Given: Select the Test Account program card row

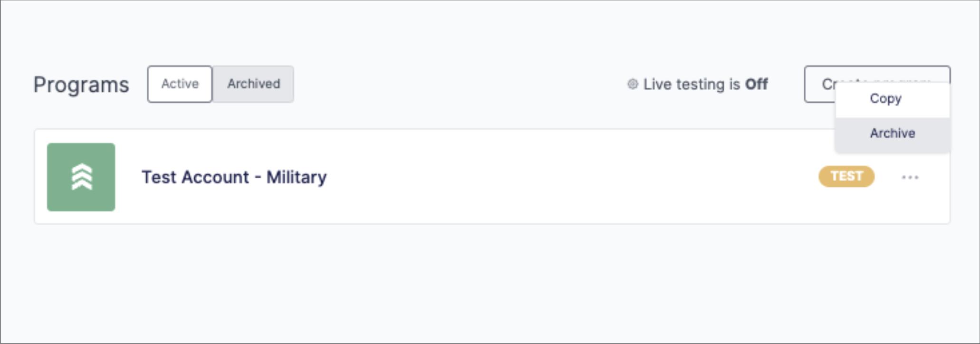Looking at the screenshot, I should click(492, 177).
